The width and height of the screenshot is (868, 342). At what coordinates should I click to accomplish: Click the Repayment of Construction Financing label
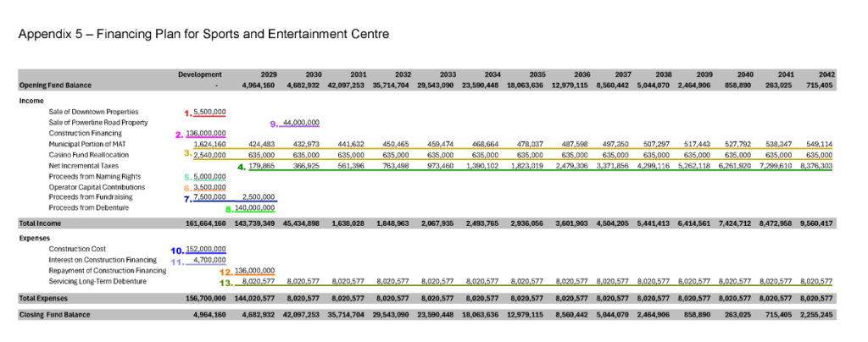(108, 271)
